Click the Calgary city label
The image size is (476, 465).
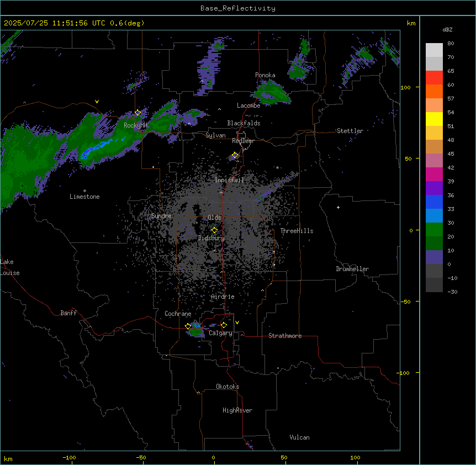220,333
